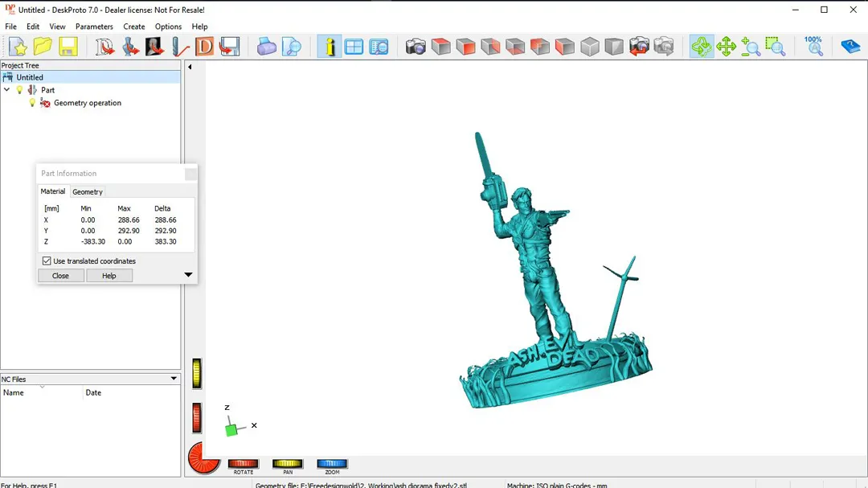The height and width of the screenshot is (488, 868).
Task: Open the Create menu
Action: (134, 27)
